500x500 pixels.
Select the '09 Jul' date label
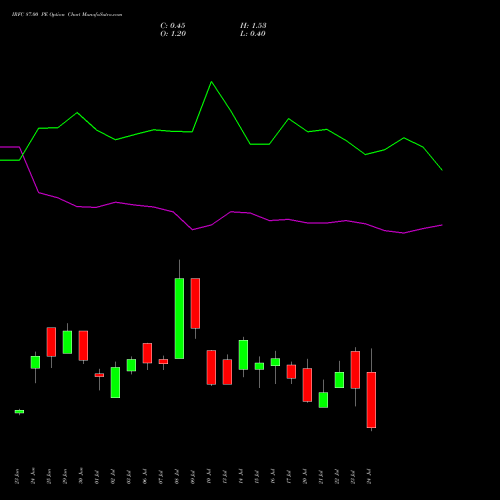click(x=193, y=476)
